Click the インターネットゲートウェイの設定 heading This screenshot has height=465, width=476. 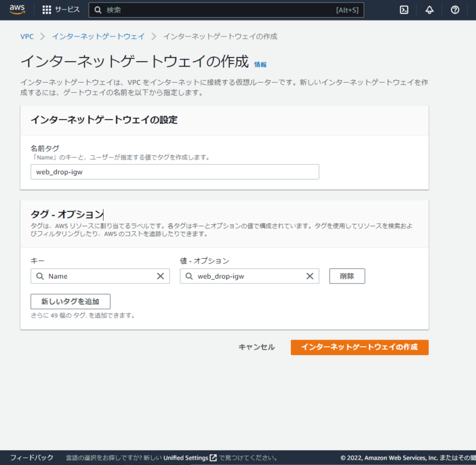click(104, 120)
